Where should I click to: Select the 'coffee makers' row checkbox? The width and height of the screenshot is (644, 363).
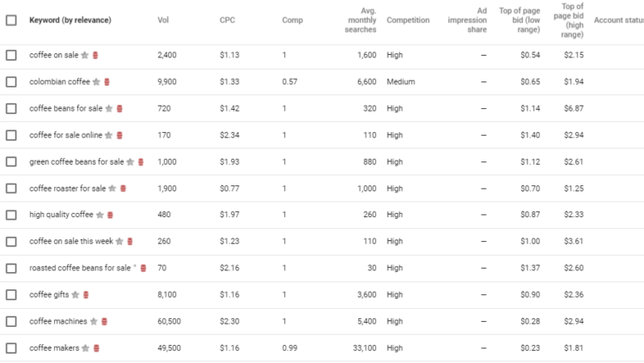[x=11, y=348]
